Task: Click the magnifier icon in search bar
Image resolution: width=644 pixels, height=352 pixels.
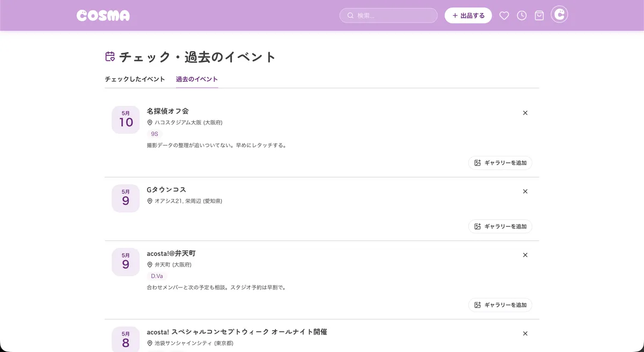Action: click(350, 16)
